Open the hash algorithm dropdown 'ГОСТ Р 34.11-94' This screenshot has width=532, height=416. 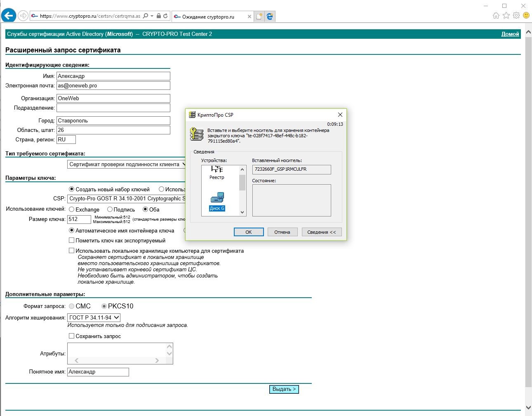(x=94, y=317)
